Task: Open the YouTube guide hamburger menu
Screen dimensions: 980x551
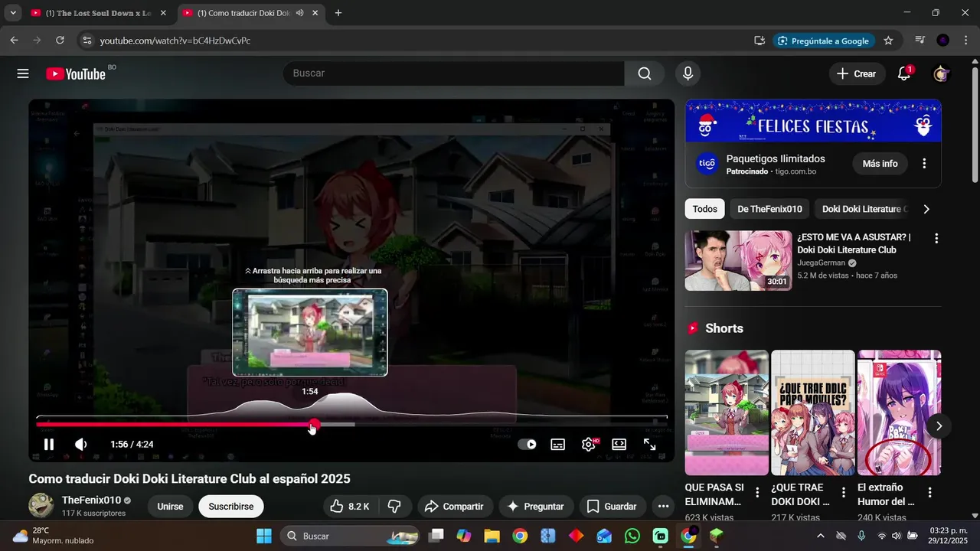Action: (23, 73)
